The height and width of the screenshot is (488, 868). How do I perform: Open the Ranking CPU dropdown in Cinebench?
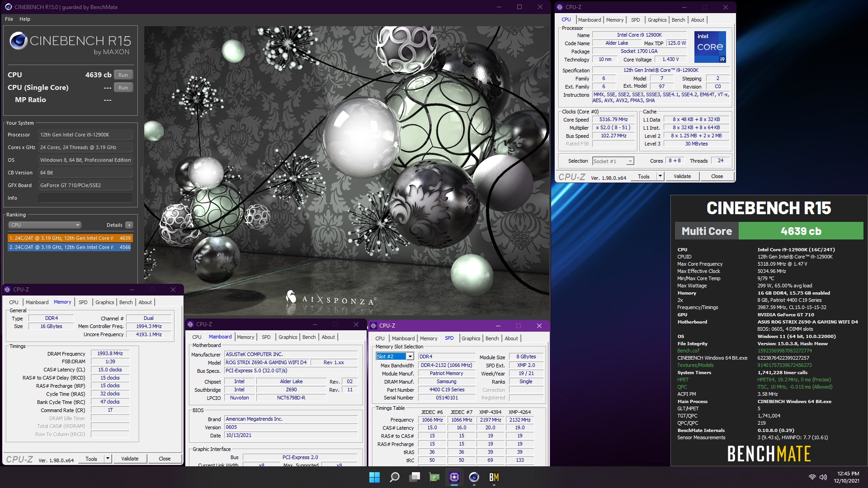[45, 225]
